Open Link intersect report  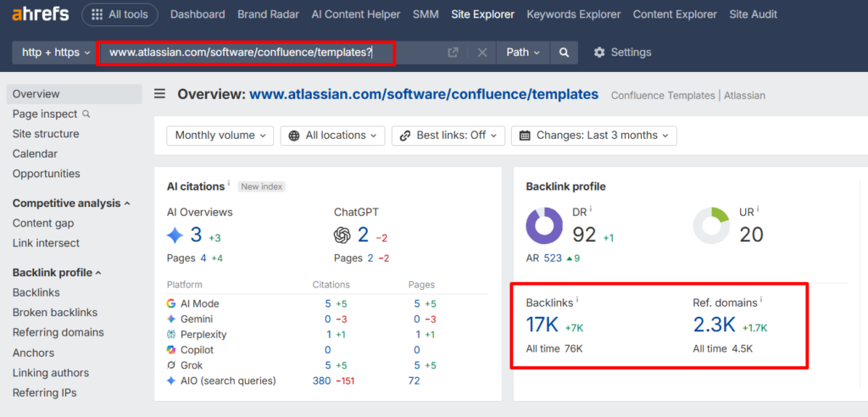46,243
